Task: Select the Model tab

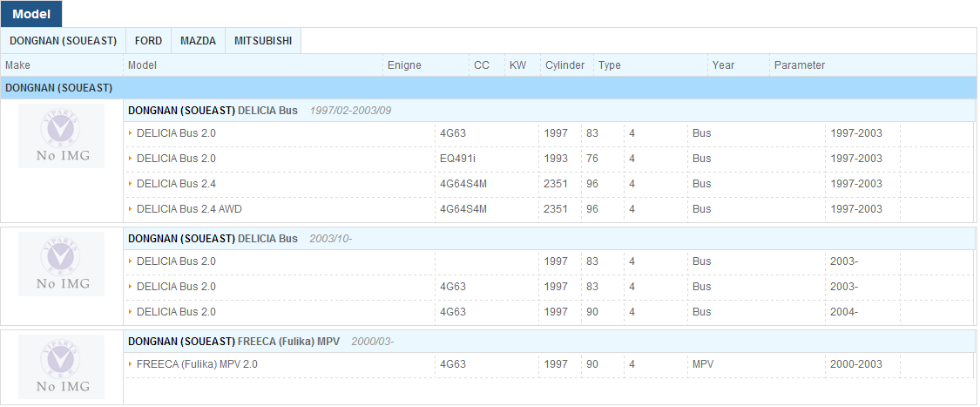Action: point(31,14)
